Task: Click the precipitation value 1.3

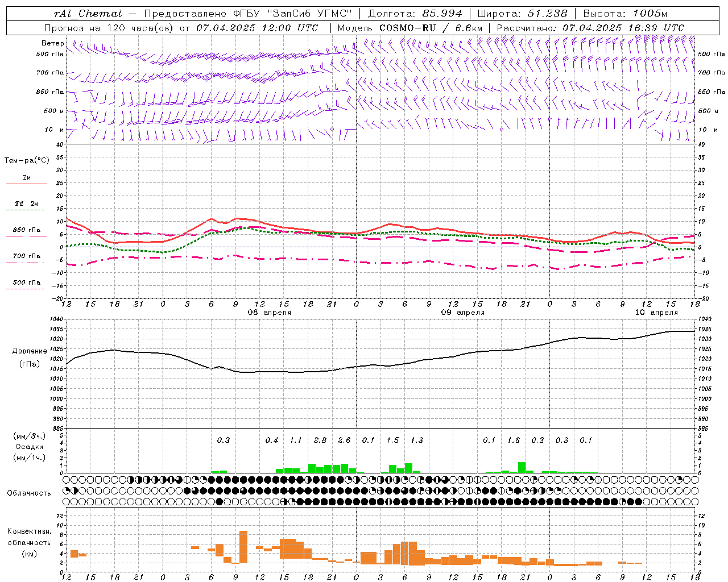Action: point(417,440)
